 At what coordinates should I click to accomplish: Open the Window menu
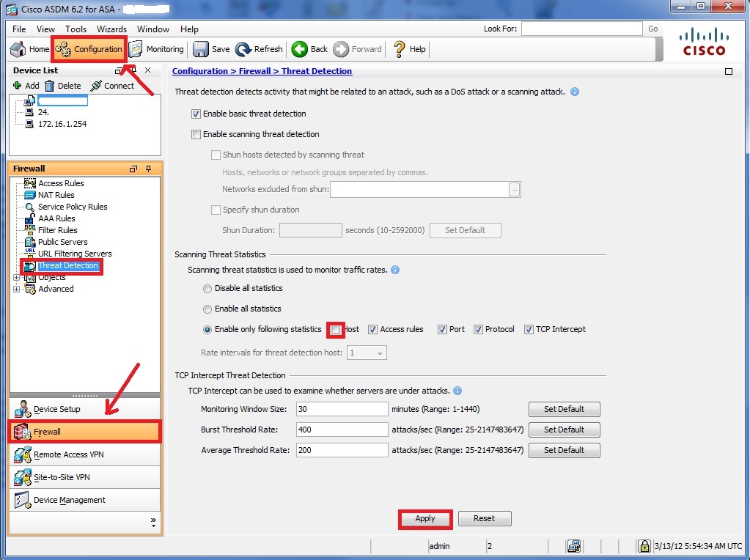tap(153, 29)
